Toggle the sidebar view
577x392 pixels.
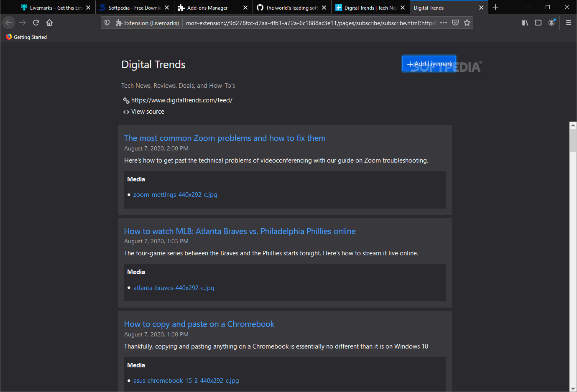(x=538, y=23)
